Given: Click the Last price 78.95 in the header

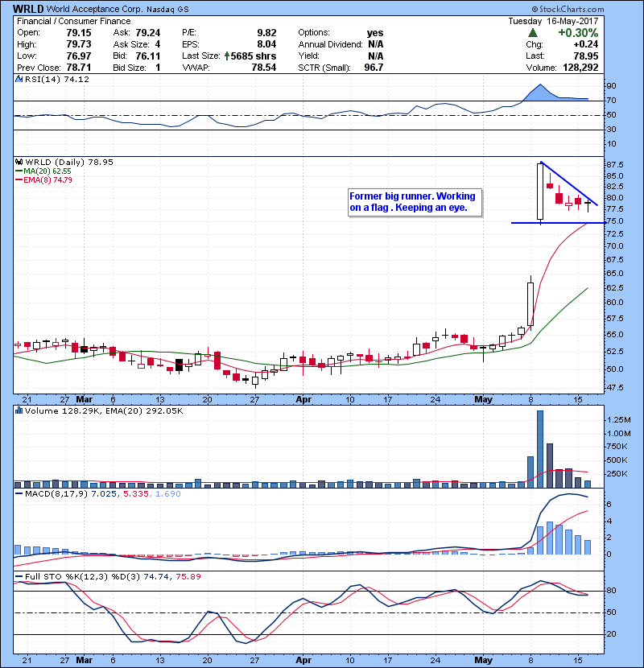Looking at the screenshot, I should [586, 56].
